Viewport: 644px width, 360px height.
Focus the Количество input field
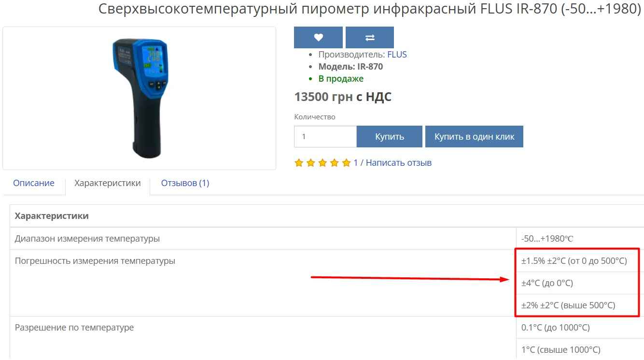tap(325, 137)
